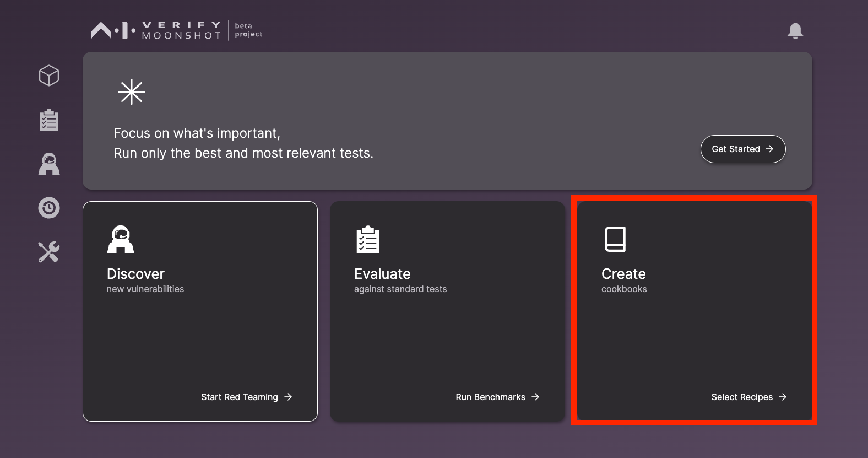This screenshot has width=868, height=458.
Task: Open the benchmarking clipboard icon in sidebar
Action: point(49,120)
